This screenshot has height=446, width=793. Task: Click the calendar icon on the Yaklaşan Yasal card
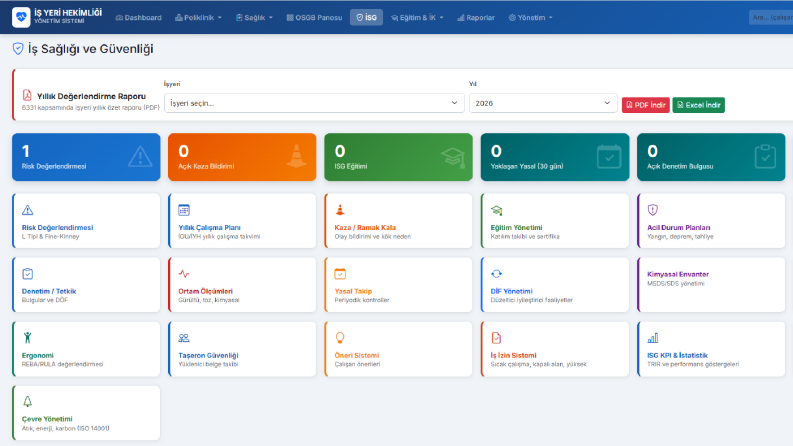pyautogui.click(x=609, y=156)
